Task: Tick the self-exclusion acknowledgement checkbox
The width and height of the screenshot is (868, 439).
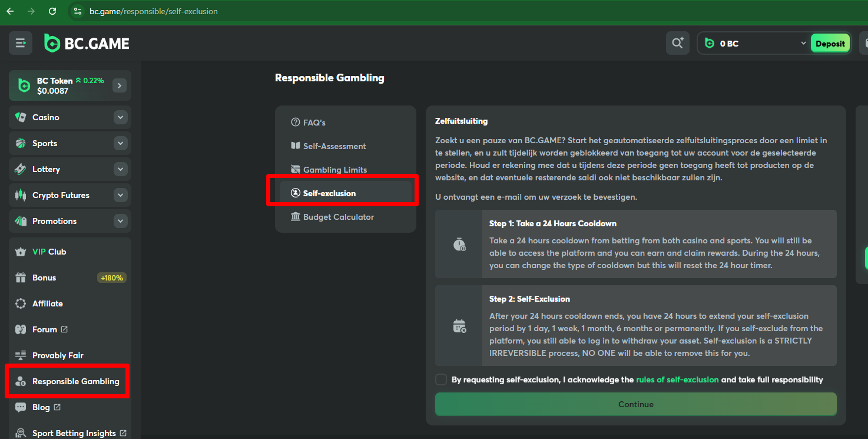Action: coord(441,379)
